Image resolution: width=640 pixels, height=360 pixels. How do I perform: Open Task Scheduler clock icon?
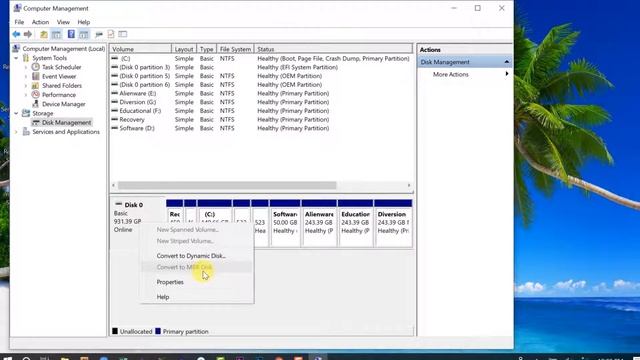pos(36,67)
